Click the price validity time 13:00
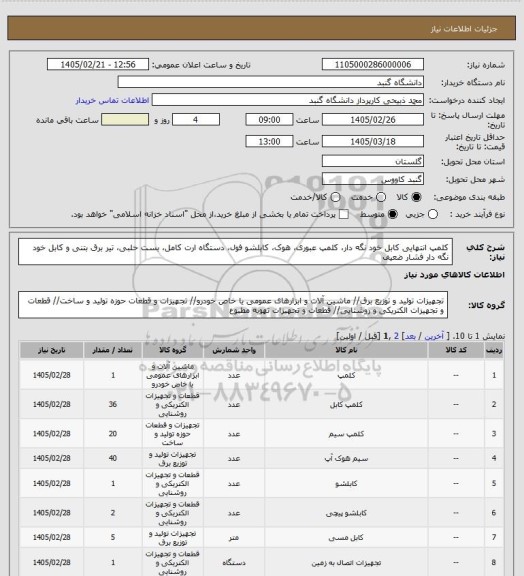The height and width of the screenshot is (576, 524). pyautogui.click(x=269, y=141)
